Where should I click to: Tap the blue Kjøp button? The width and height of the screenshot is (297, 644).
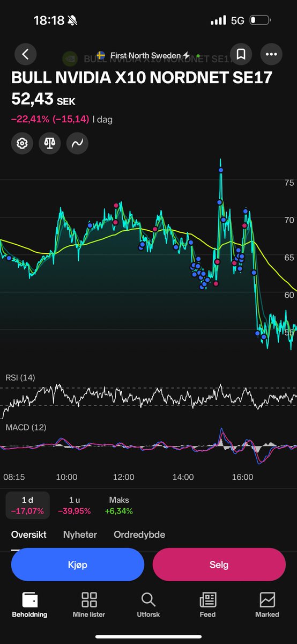78,565
